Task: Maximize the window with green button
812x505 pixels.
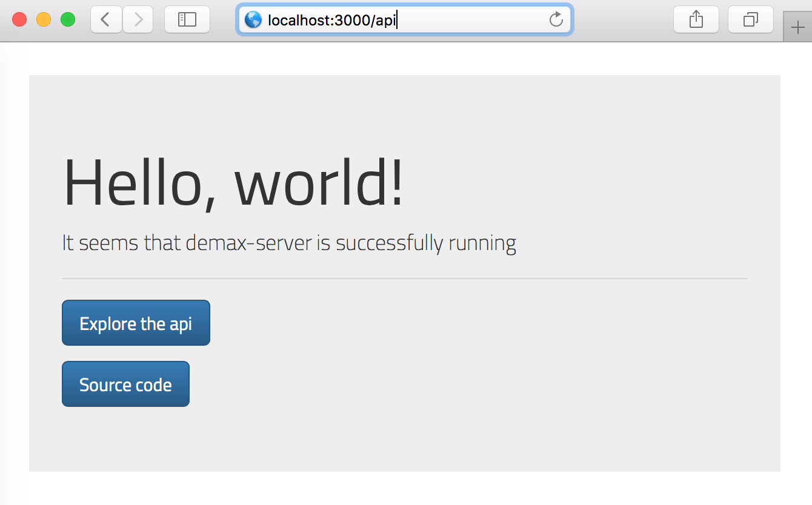Action: (68, 19)
